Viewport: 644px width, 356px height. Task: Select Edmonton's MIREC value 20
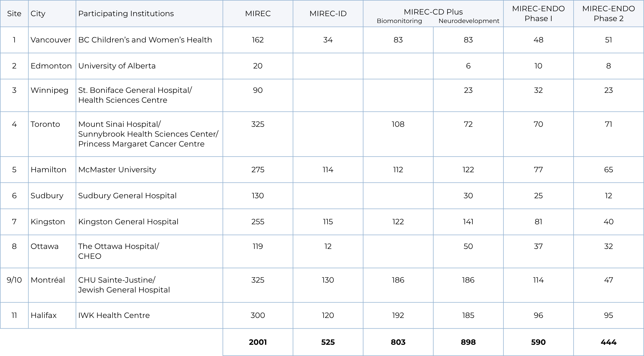258,66
